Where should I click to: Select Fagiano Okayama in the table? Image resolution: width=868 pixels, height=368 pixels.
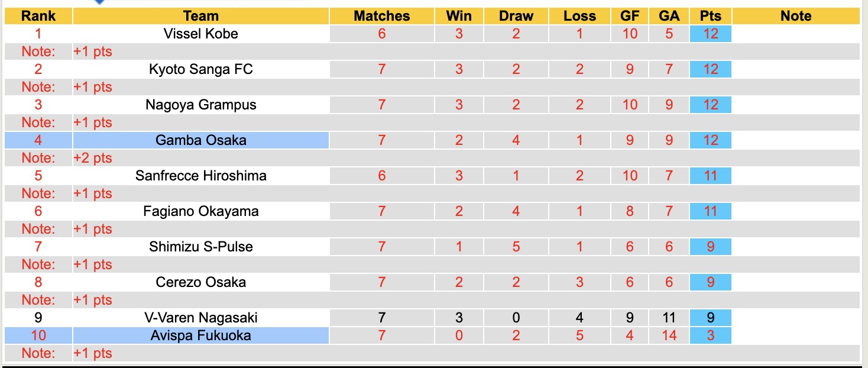201,211
